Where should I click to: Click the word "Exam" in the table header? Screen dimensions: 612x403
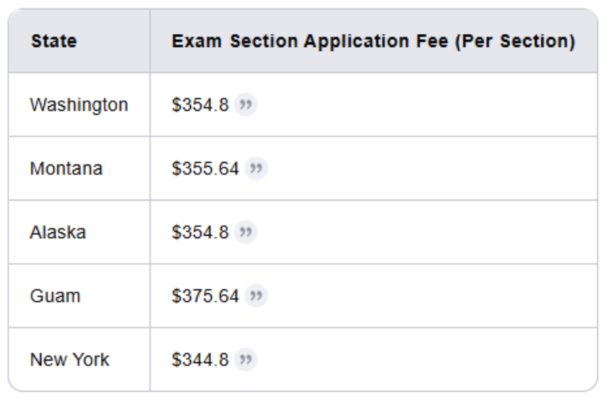click(x=197, y=41)
